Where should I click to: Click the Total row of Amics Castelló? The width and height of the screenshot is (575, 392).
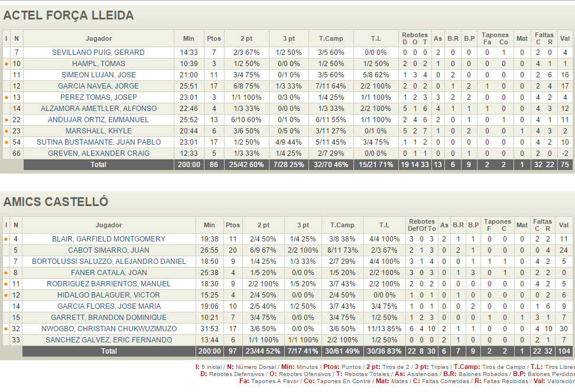(109, 351)
